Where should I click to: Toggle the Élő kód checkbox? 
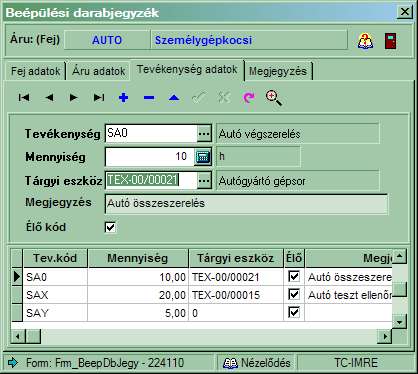click(x=110, y=227)
